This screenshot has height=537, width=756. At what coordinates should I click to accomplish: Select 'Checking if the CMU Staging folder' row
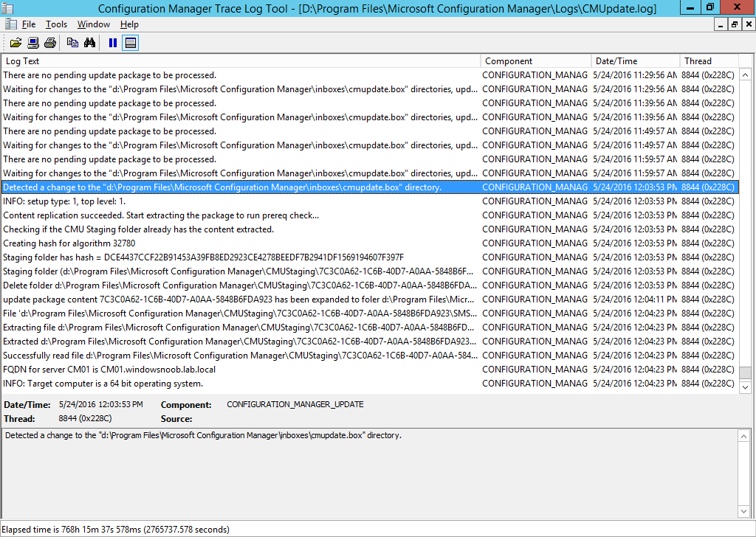371,229
